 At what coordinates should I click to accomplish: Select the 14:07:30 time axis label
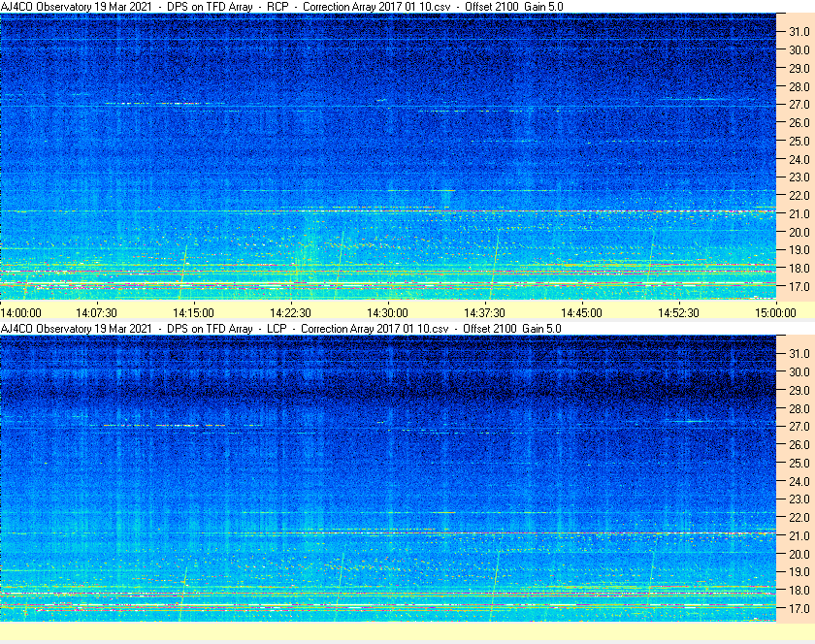pos(97,312)
